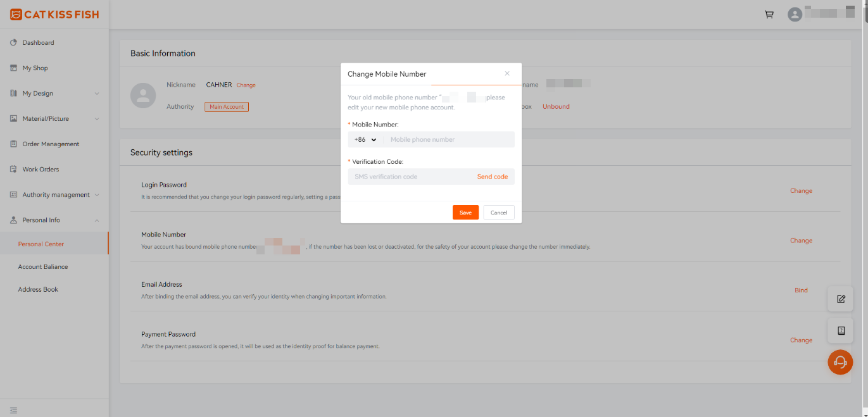Expand the Authority management submenu

(97, 195)
